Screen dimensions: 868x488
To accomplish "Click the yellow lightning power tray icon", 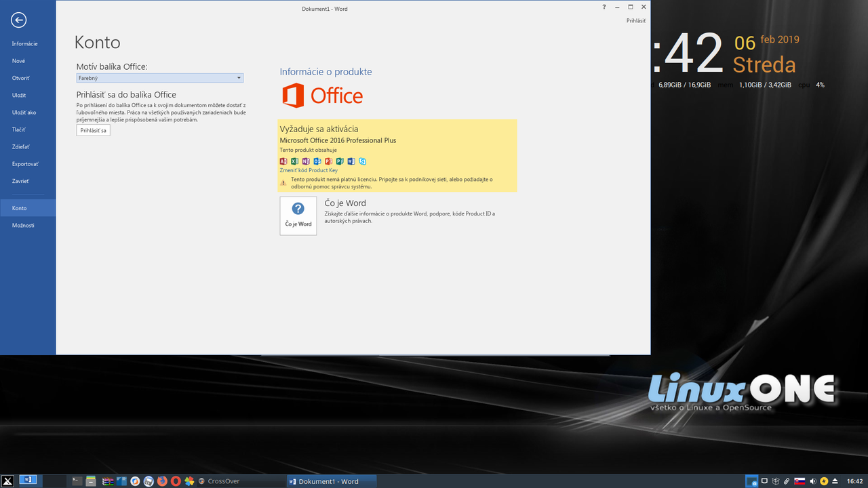I will [824, 481].
